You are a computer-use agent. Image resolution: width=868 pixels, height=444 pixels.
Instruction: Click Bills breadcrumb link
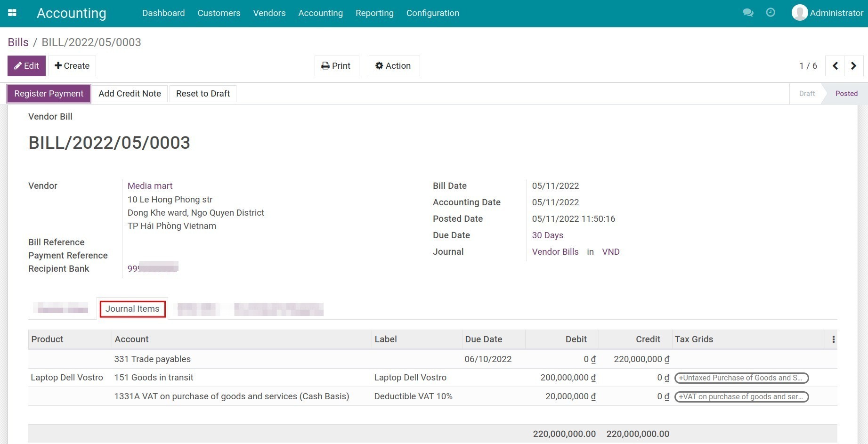[x=18, y=42]
